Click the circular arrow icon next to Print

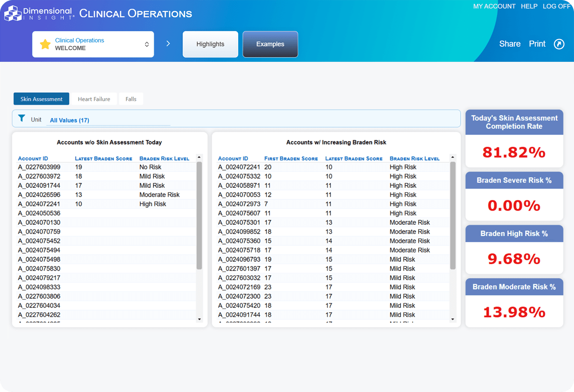pyautogui.click(x=559, y=44)
